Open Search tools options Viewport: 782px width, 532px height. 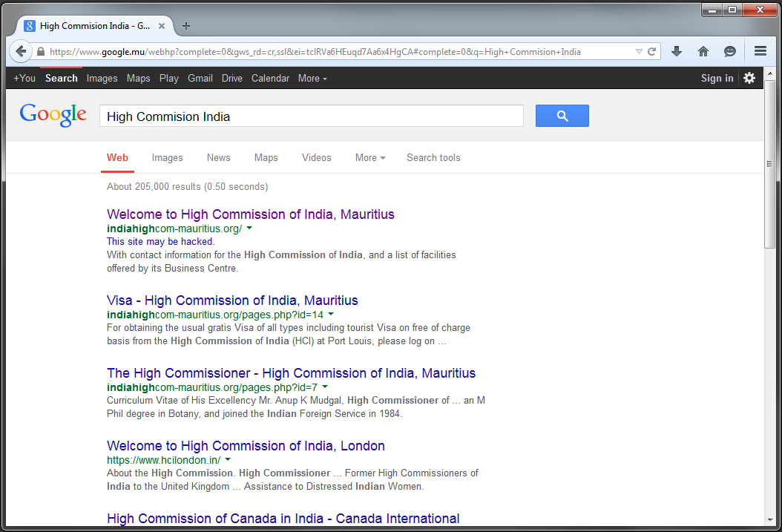(433, 157)
